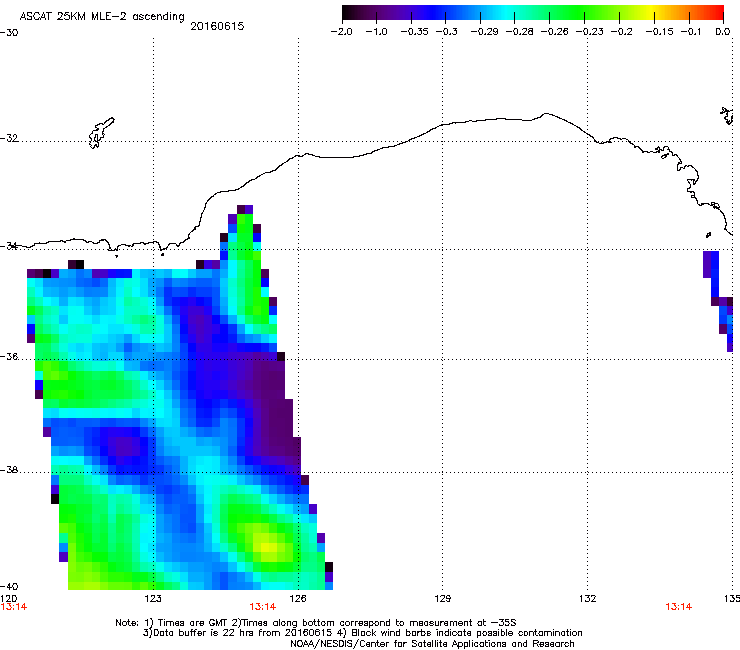Click the red '13:14' time beneath longitude 120
The width and height of the screenshot is (740, 650).
coord(14,607)
